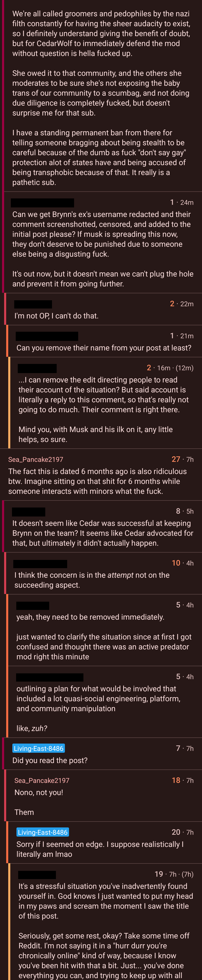Click the 27 score on the "dated 6 months ago" comment
The image size is (202, 980).
click(x=176, y=459)
